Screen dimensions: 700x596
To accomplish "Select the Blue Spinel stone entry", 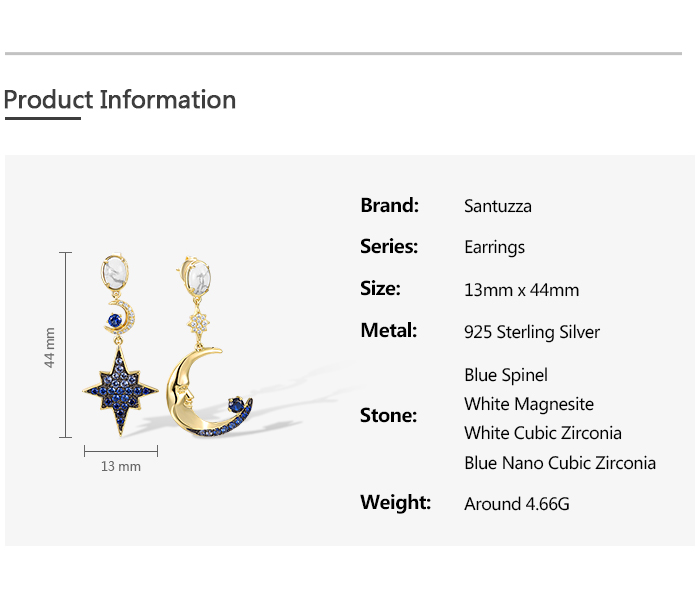I will (506, 375).
